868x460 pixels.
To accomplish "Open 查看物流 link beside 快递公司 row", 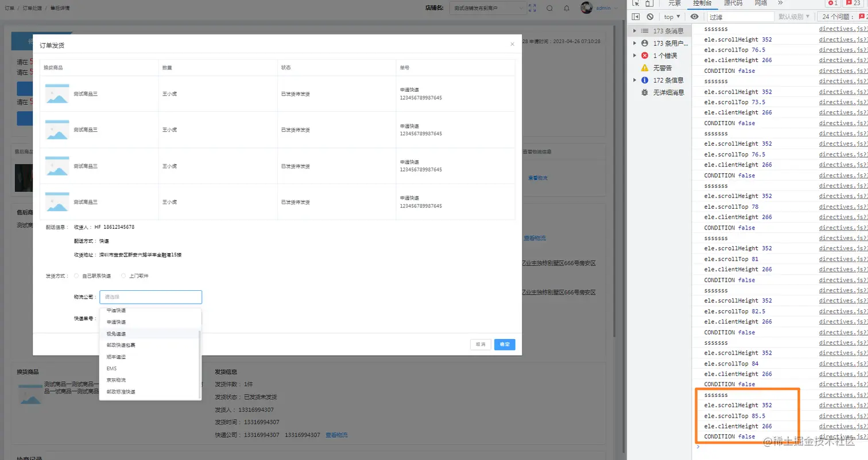I will tap(336, 435).
